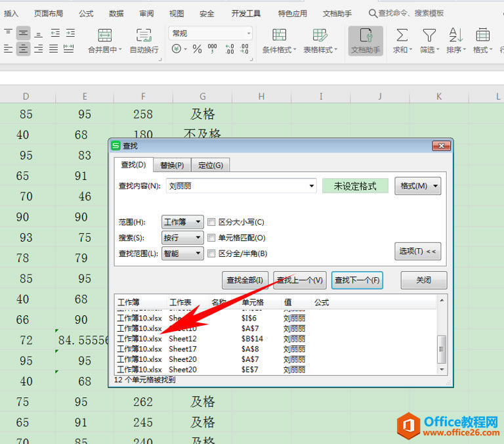Toggle 区分全/半角 checkbox
The width and height of the screenshot is (504, 444).
coord(211,254)
